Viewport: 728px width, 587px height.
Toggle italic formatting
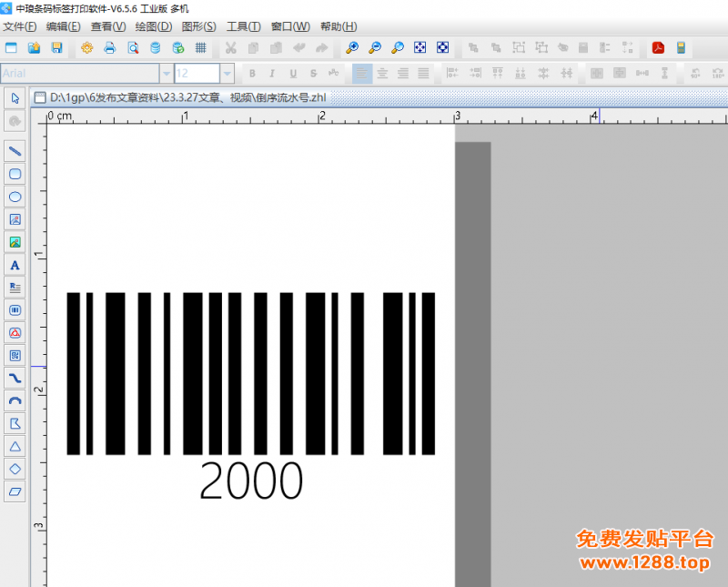(272, 74)
